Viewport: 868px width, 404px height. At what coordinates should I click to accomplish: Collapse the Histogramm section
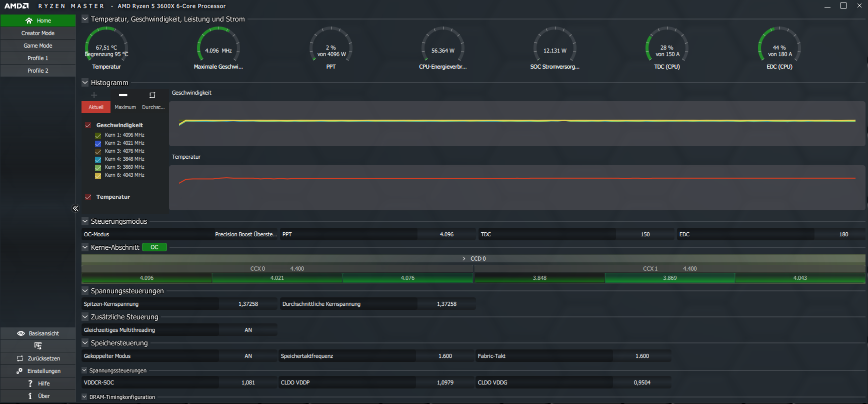pos(85,83)
